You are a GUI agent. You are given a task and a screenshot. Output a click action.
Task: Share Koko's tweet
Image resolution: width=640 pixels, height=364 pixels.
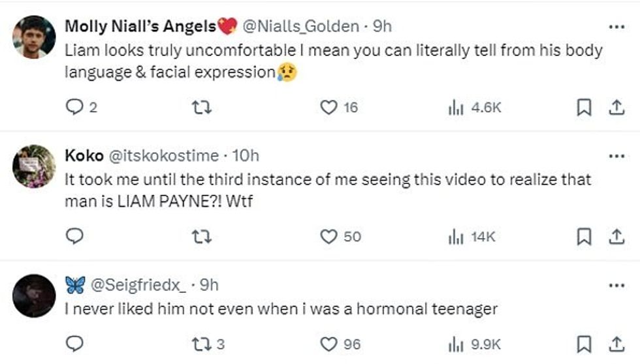pos(616,236)
